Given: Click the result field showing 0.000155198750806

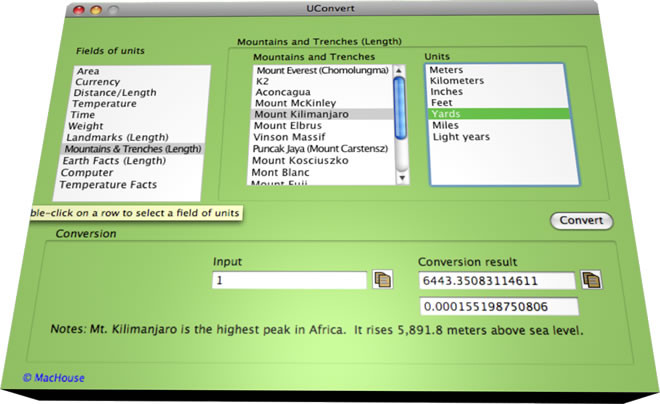Looking at the screenshot, I should [499, 306].
